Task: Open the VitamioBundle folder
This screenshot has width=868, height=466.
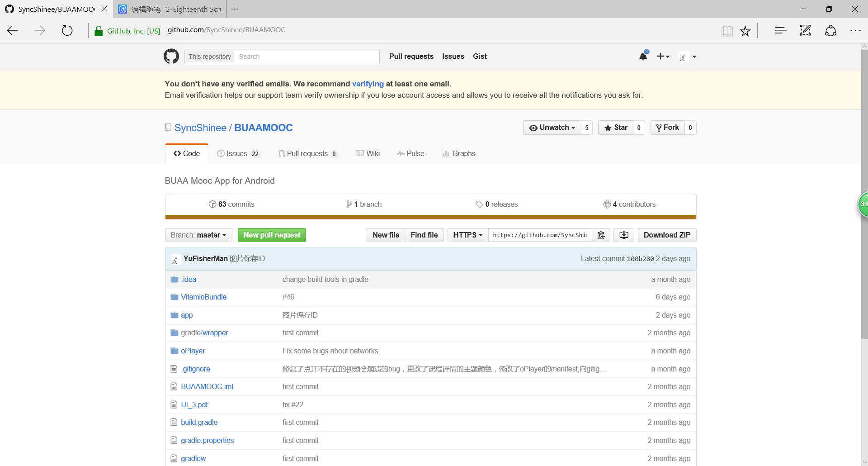Action: 204,297
